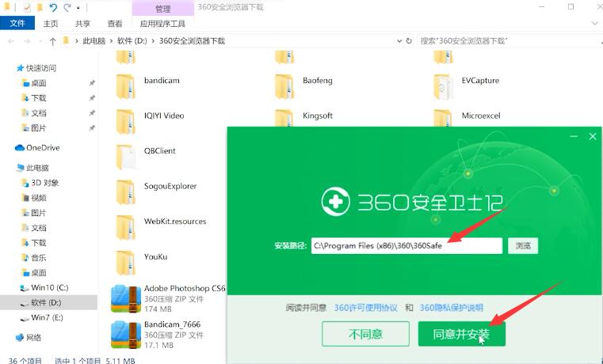Click 此电脑 in the address breadcrumb
Screen dimensions: 603x364
click(94, 41)
